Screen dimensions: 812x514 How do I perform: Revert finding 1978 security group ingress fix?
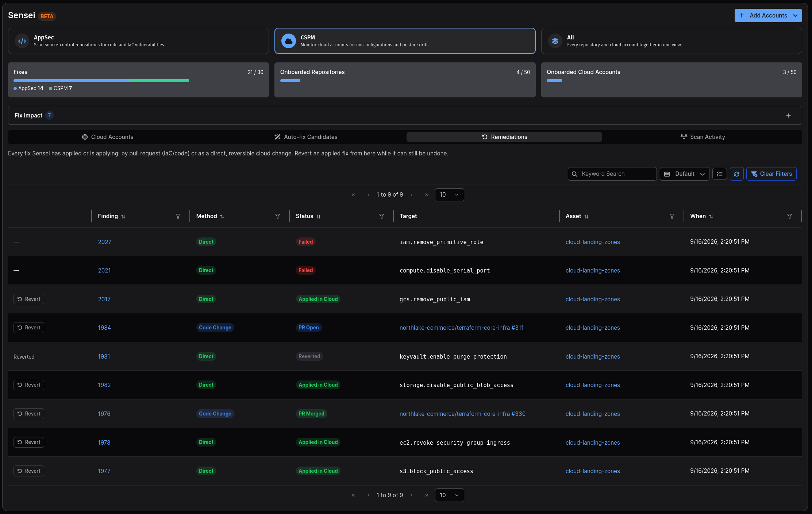tap(29, 442)
